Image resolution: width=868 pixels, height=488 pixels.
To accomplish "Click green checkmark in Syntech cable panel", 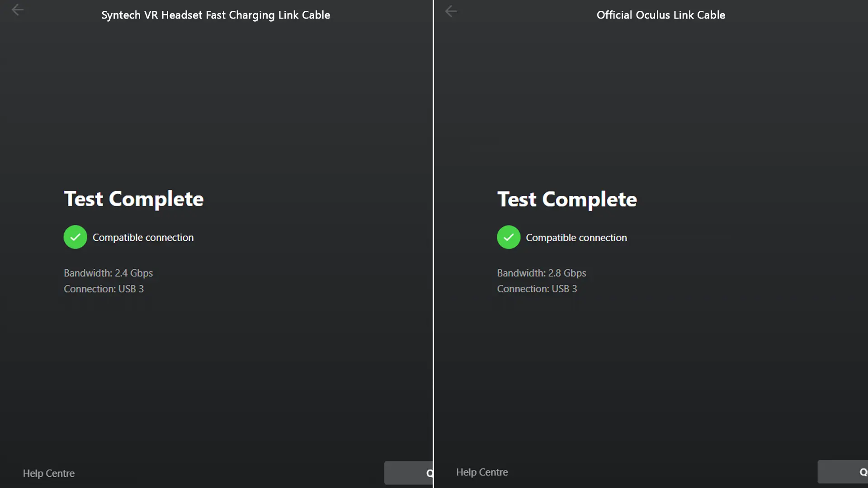I will [75, 237].
